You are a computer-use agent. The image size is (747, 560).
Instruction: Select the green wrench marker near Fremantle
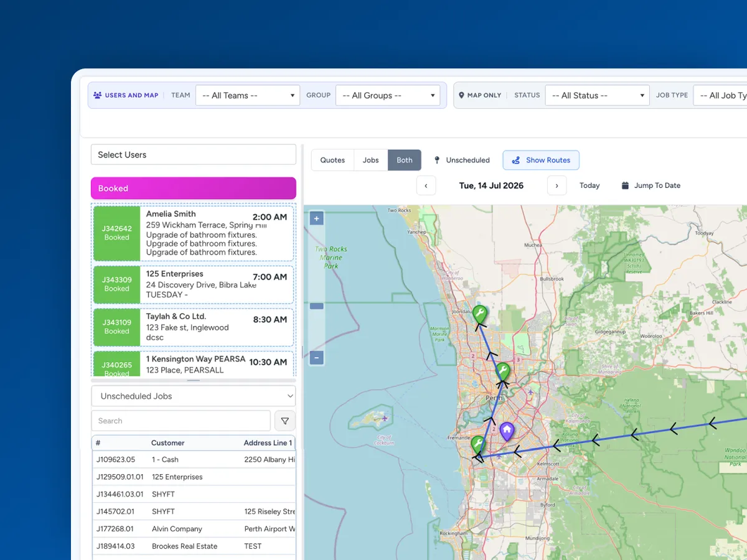coord(477,444)
